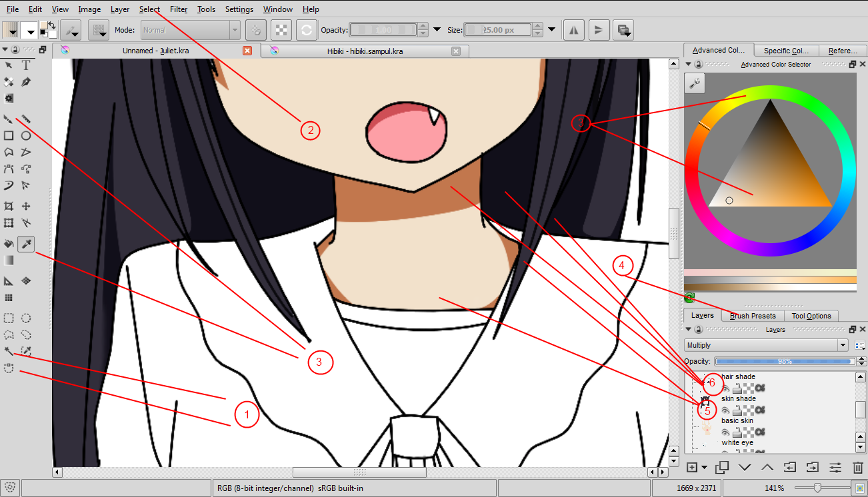Screen dimensions: 868x497
Task: Select the Rectangular Selection tool
Action: click(x=9, y=318)
